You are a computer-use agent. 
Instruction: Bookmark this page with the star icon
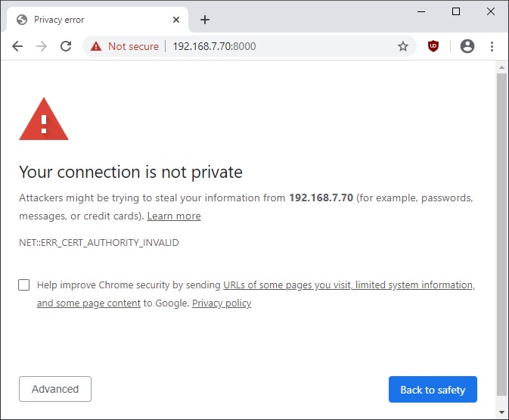point(403,46)
